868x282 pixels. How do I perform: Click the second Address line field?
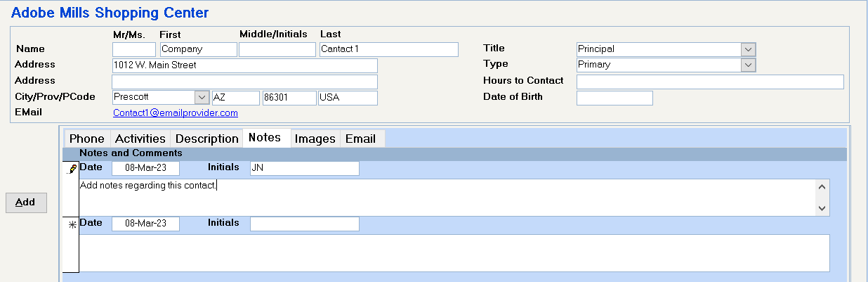coord(245,82)
